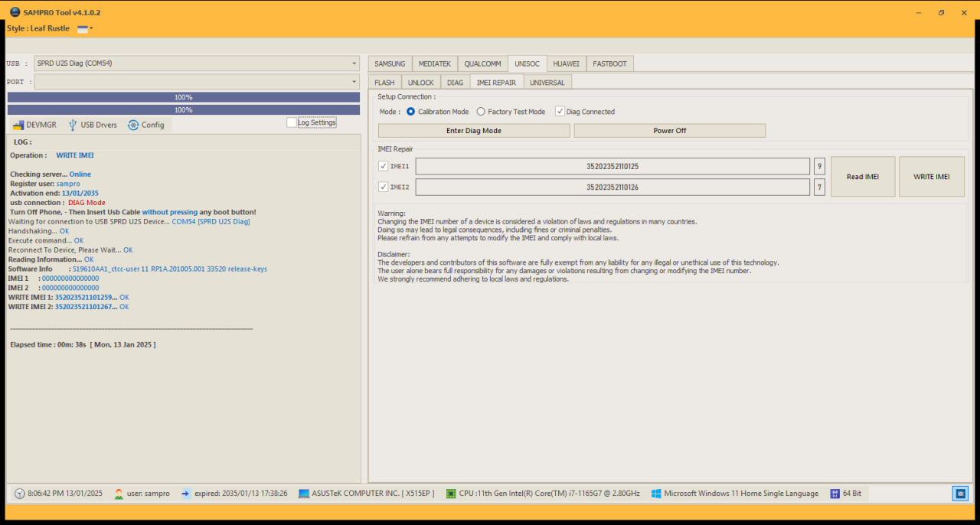Open the QUALCOMM tab
The width and height of the screenshot is (980, 525).
(x=482, y=64)
